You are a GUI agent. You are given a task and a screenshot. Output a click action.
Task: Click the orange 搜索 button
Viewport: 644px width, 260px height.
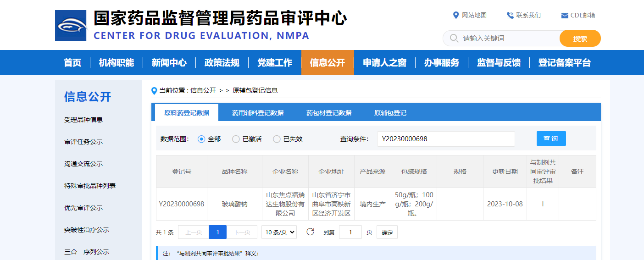(580, 39)
